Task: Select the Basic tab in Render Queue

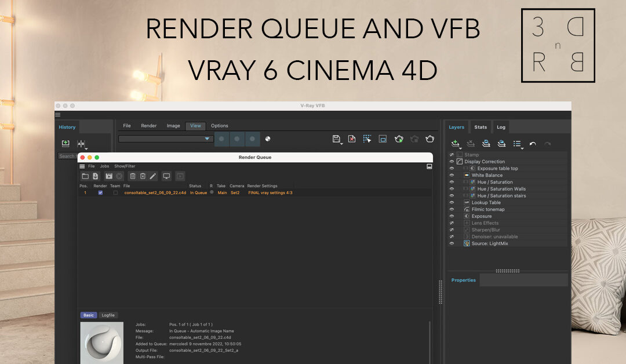Action: [89, 315]
